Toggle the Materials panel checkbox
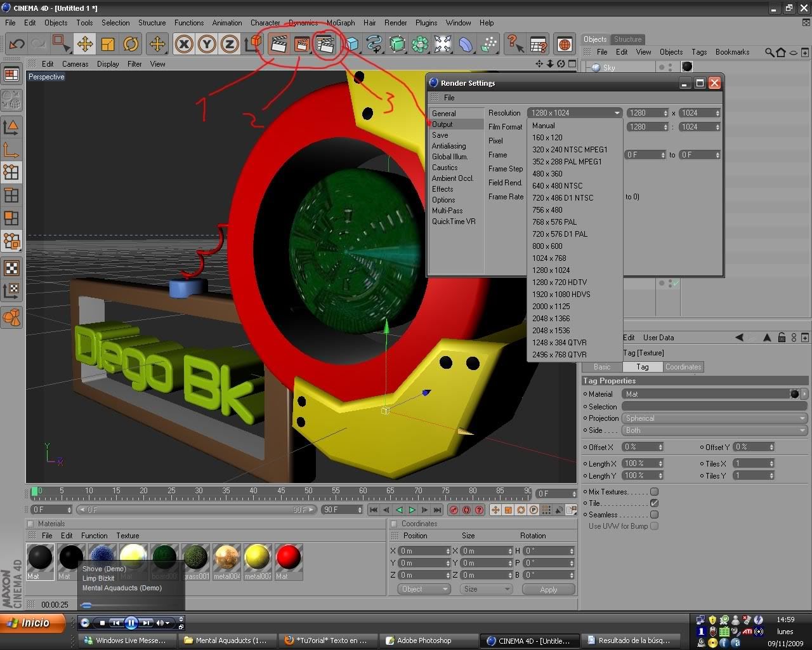The width and height of the screenshot is (812, 650). [x=30, y=524]
